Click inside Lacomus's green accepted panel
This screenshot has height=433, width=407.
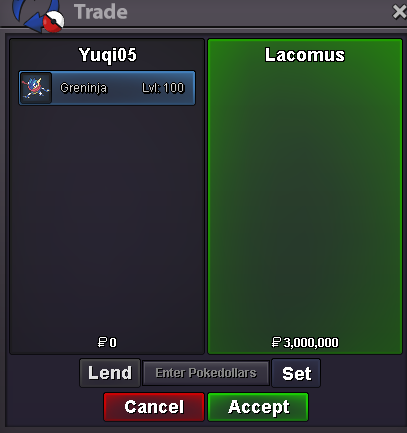pos(305,200)
